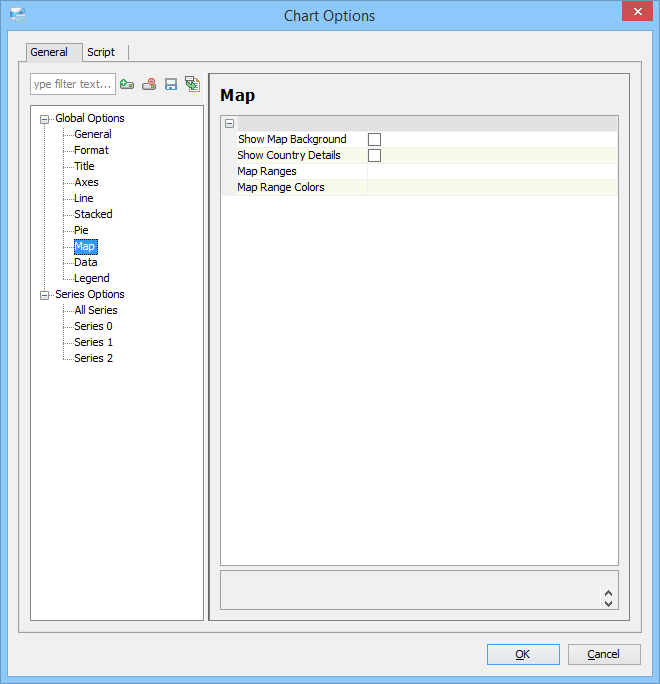
Task: Click the blue floppy disk save icon
Action: click(x=171, y=84)
